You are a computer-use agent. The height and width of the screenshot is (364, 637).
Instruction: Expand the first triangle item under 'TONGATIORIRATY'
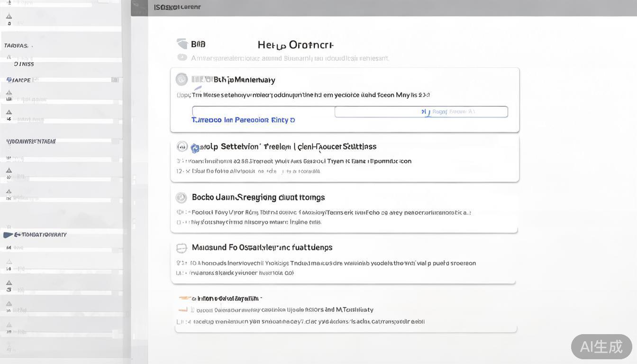9,262
